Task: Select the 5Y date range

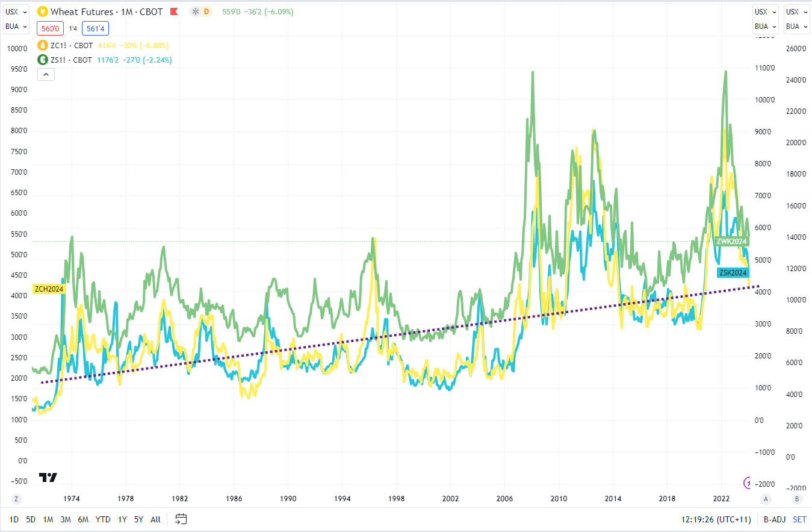Action: pyautogui.click(x=139, y=519)
